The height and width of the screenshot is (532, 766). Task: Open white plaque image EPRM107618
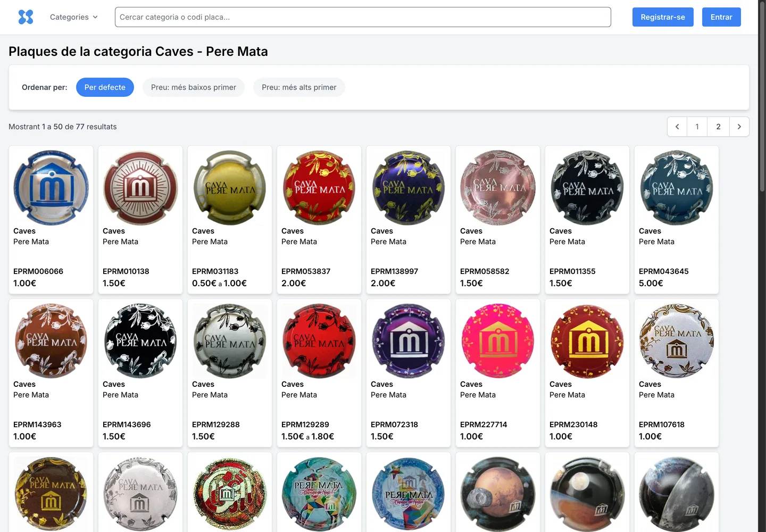677,341
